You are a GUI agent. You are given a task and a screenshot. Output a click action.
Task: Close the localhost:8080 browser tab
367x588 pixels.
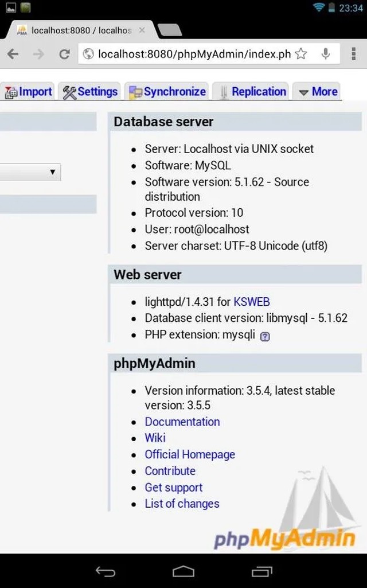(142, 30)
